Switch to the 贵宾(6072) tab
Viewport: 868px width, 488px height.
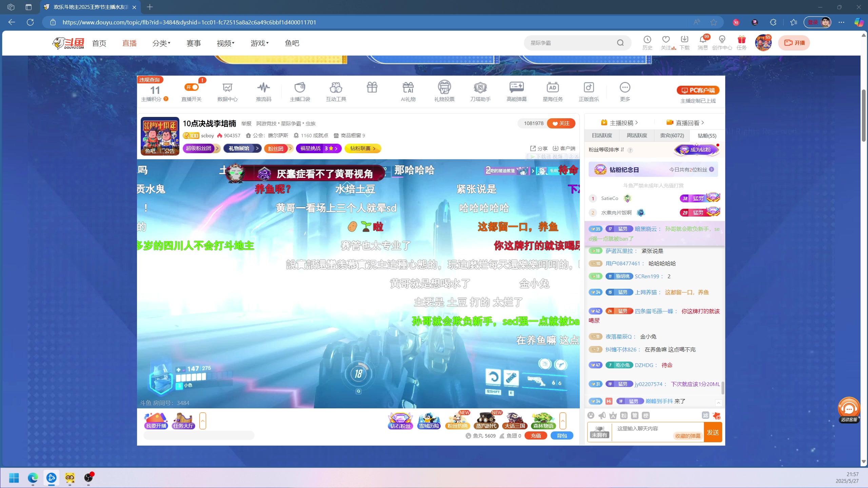[x=672, y=136]
